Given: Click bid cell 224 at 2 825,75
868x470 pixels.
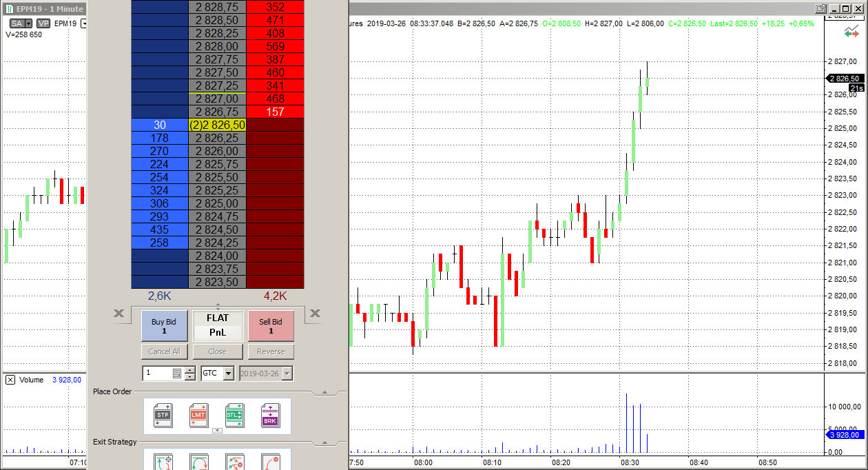Looking at the screenshot, I should click(160, 164).
